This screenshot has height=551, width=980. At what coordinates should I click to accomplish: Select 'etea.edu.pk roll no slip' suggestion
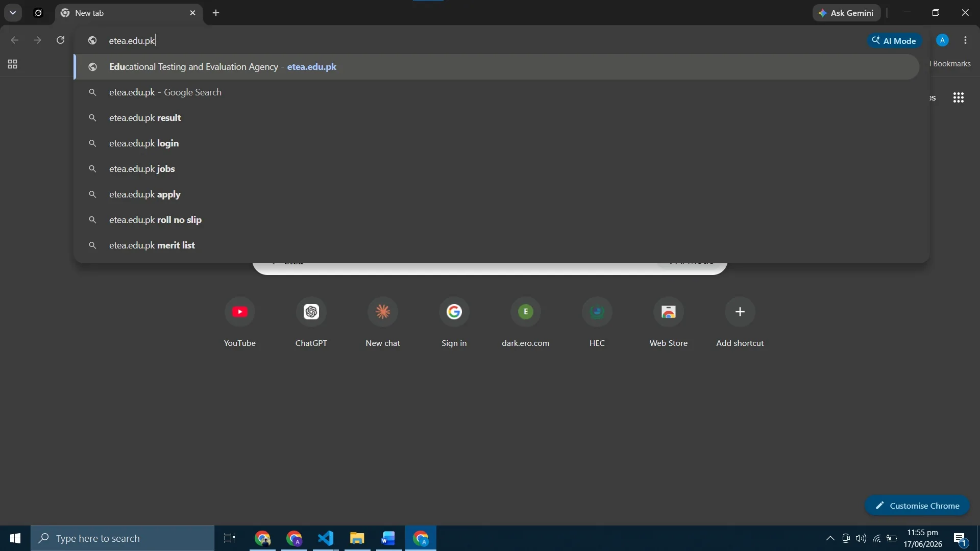[x=496, y=220]
